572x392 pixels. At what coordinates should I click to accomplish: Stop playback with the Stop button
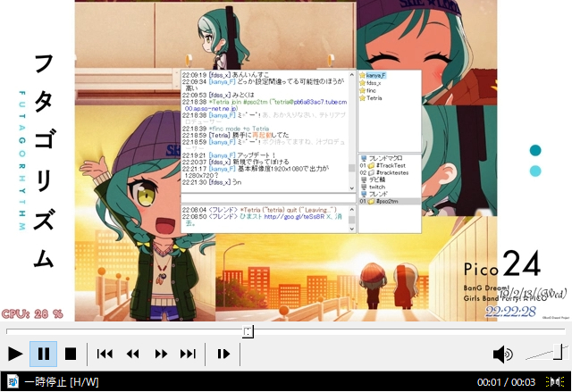click(x=71, y=354)
